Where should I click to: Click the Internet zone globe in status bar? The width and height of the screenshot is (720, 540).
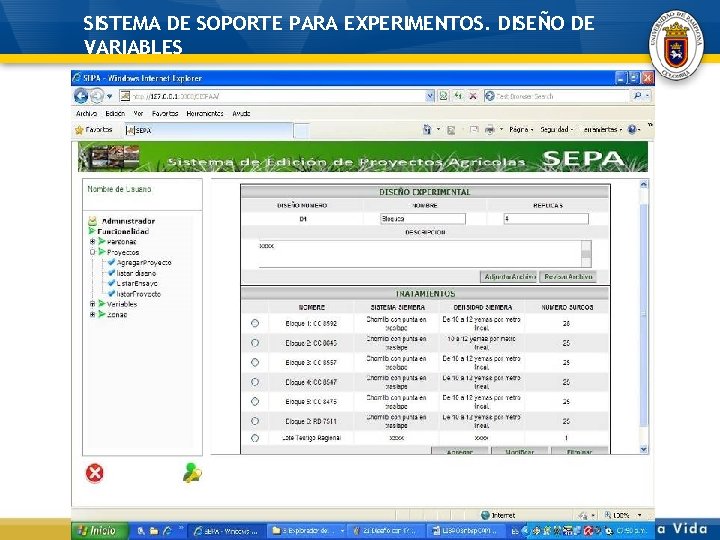[485, 515]
